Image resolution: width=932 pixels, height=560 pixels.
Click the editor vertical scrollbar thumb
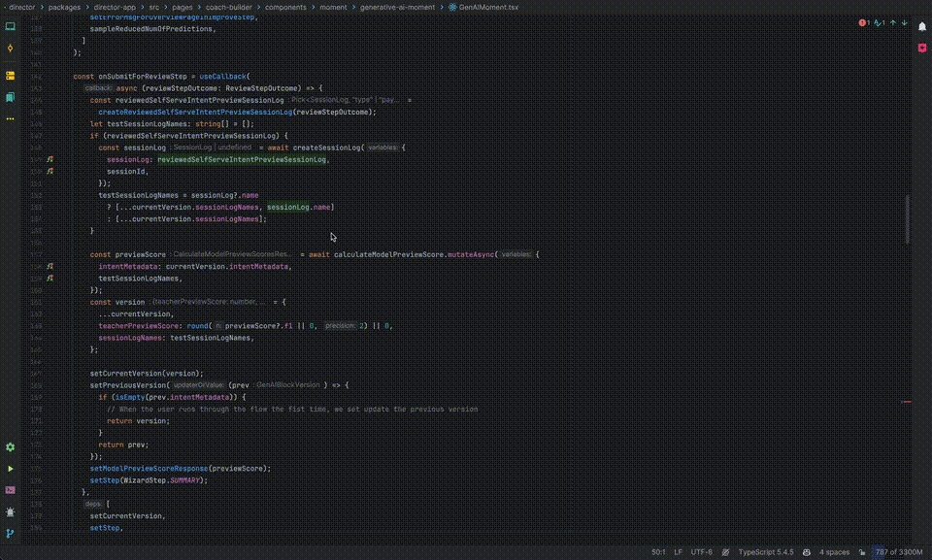[x=907, y=218]
